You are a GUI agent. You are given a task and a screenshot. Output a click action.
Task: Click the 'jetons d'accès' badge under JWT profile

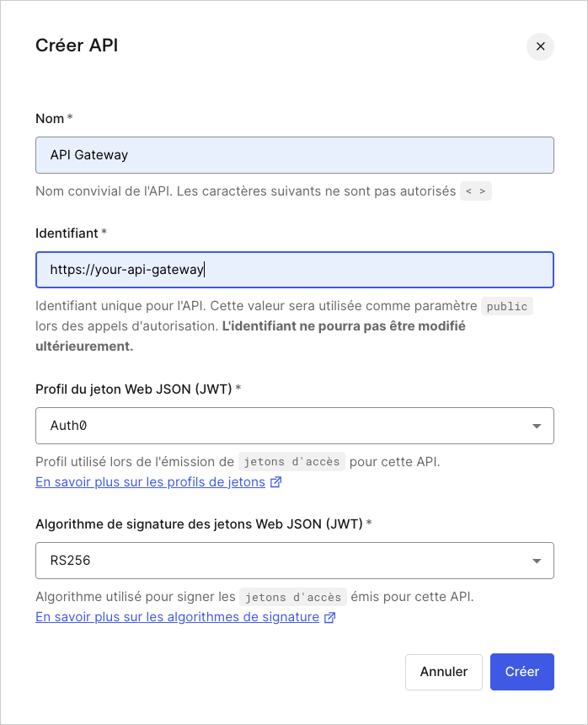click(291, 461)
